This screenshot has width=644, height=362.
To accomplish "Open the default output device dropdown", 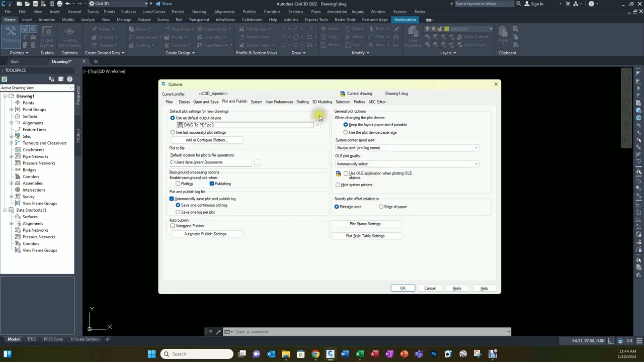I will coord(317,125).
